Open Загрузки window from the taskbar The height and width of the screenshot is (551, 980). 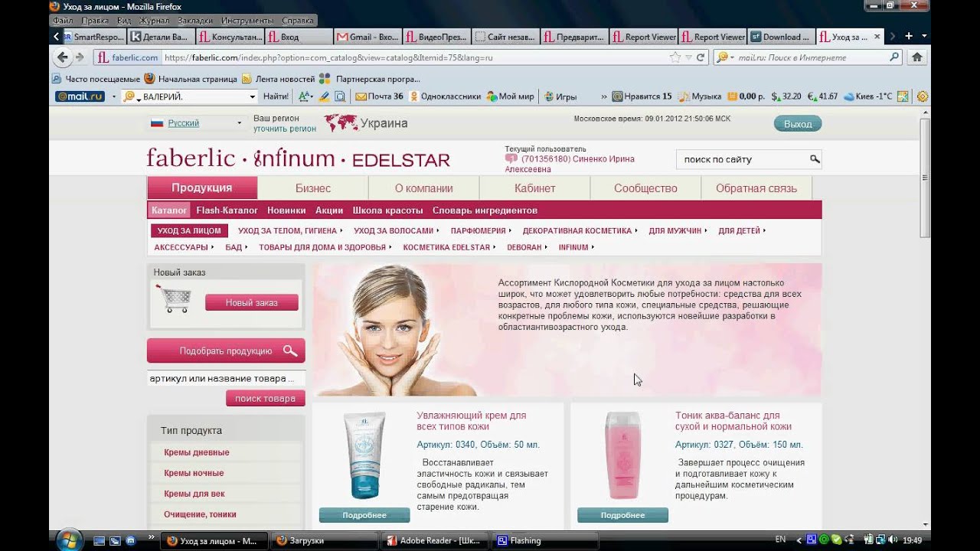325,540
